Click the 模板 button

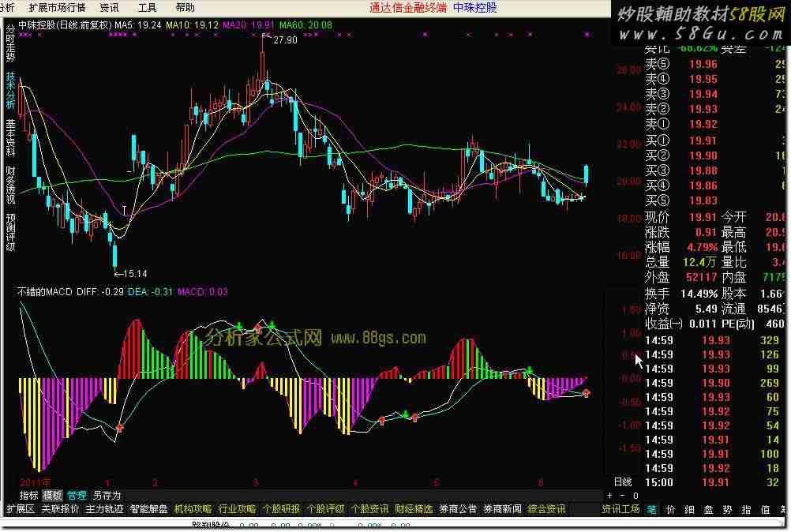coord(52,496)
